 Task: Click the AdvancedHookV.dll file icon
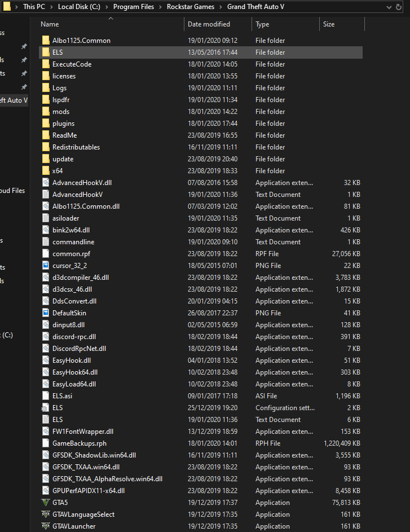click(46, 183)
